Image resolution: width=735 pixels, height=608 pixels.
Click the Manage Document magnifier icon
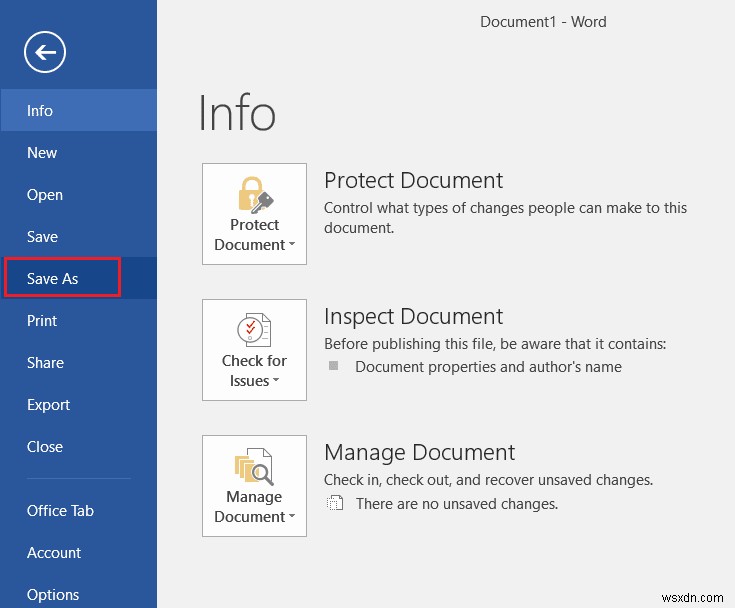[254, 466]
